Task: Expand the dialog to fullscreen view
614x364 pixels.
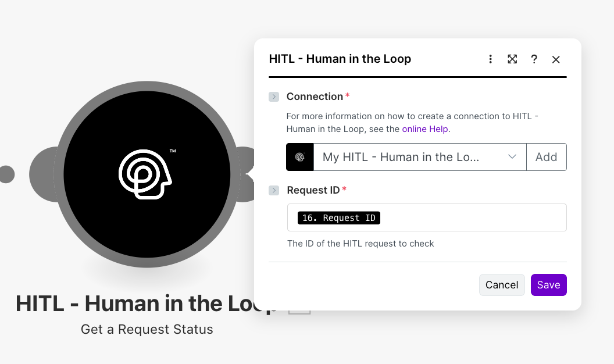Action: click(512, 59)
